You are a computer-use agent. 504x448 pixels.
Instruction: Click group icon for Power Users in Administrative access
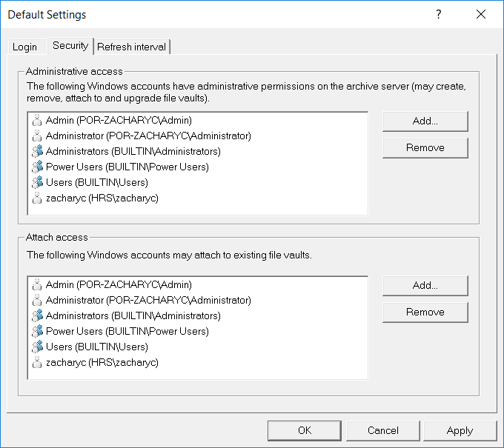coord(37,167)
